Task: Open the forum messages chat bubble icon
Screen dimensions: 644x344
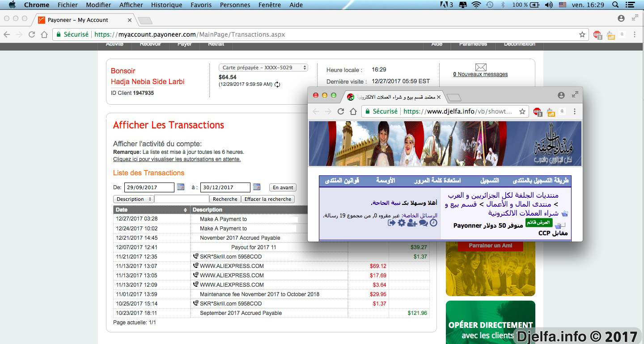Action: coord(423,223)
